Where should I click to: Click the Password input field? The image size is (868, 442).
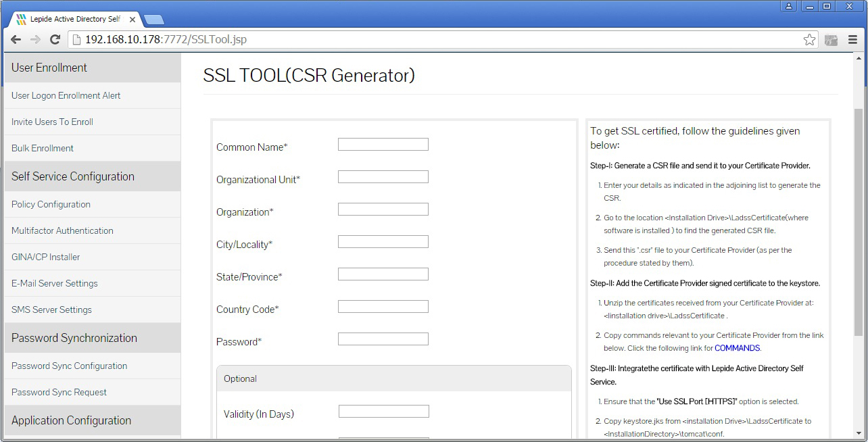click(383, 339)
